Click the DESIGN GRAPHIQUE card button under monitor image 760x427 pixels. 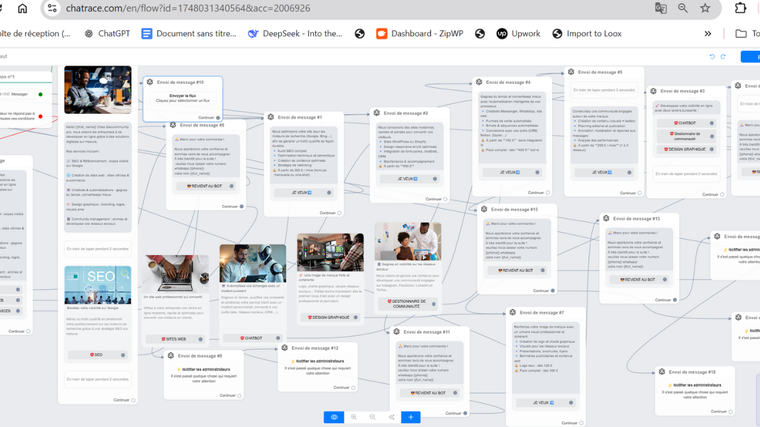pos(330,317)
